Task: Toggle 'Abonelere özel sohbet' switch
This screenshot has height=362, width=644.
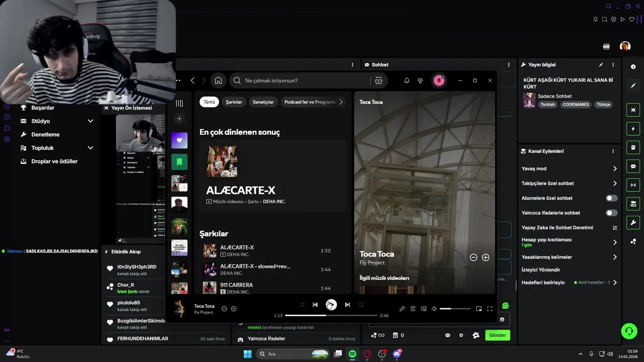Action: pyautogui.click(x=611, y=198)
